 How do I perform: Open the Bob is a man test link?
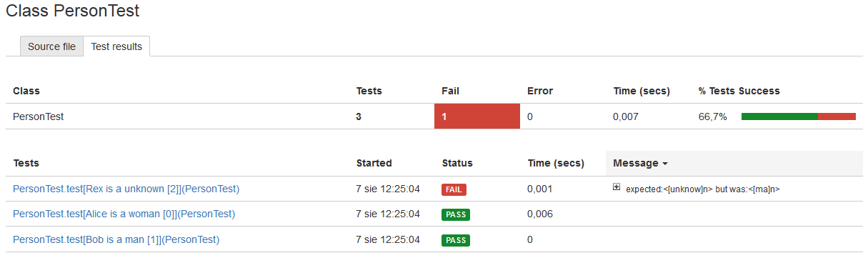(116, 239)
